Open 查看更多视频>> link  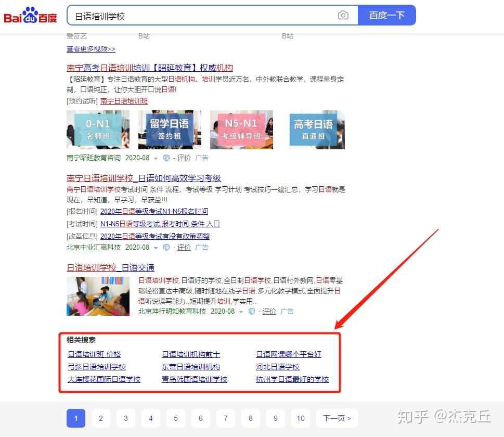pyautogui.click(x=91, y=49)
